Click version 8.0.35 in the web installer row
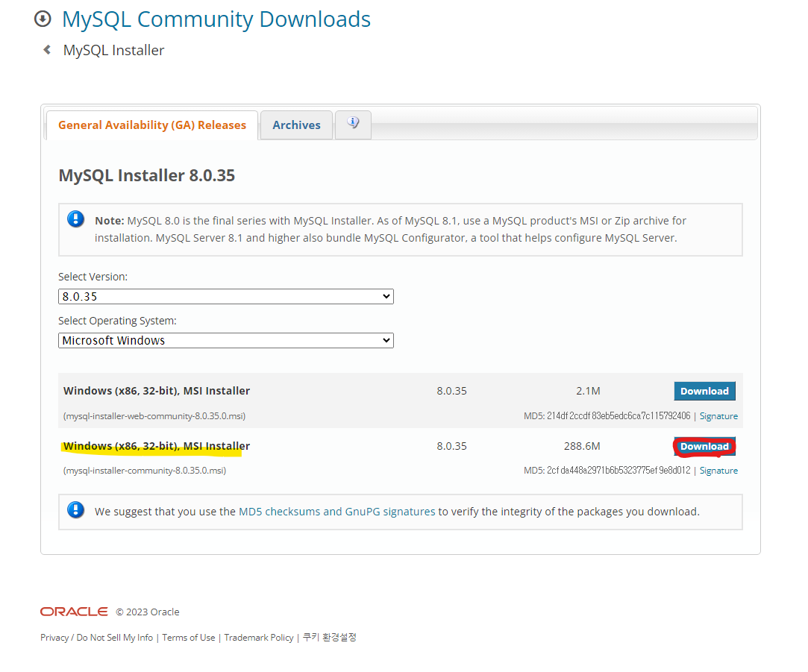808x672 pixels. [451, 391]
